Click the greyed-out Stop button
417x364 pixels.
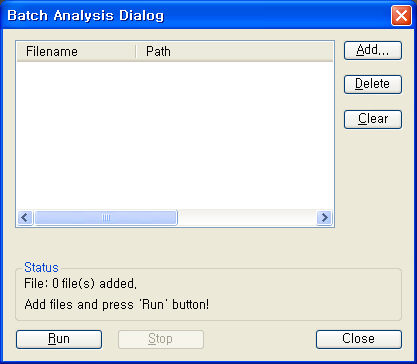[161, 339]
